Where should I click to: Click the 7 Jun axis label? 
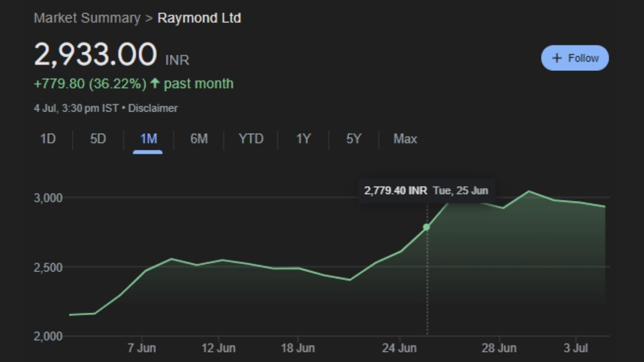tap(141, 348)
